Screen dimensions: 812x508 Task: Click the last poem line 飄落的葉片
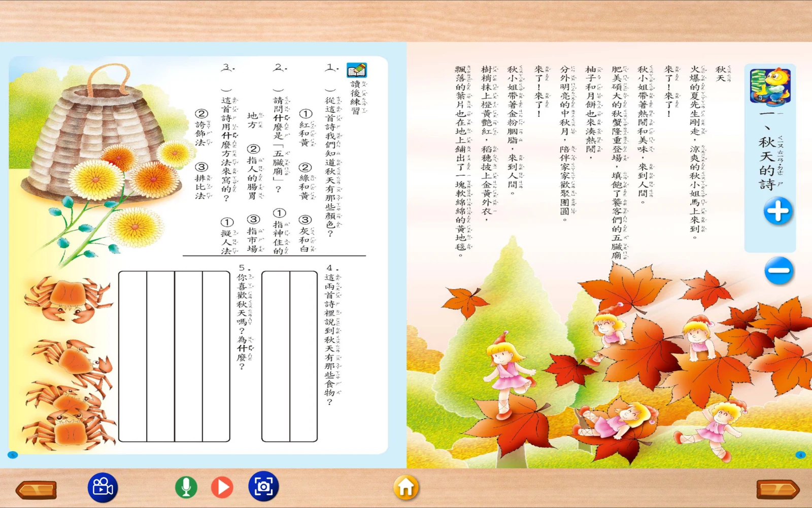(x=462, y=161)
